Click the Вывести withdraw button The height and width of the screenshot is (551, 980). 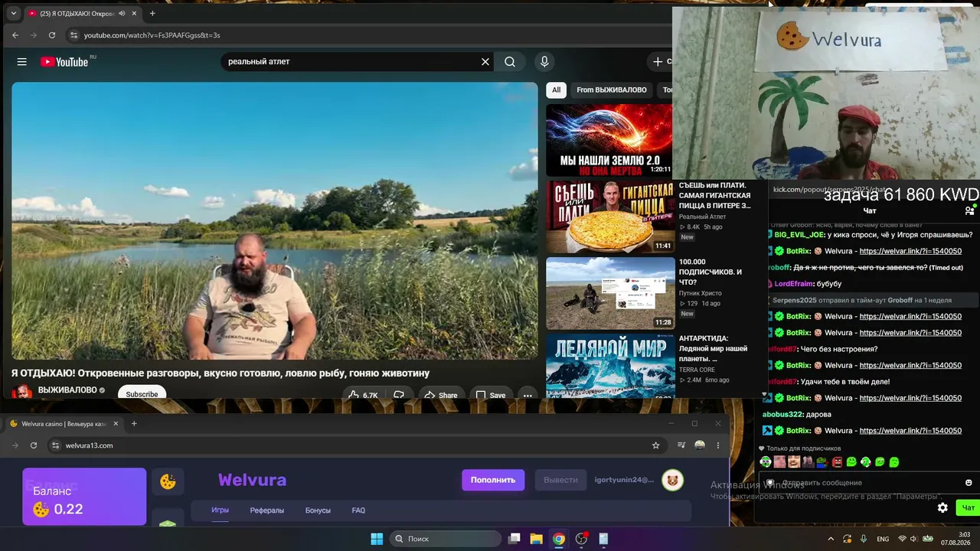click(x=560, y=480)
